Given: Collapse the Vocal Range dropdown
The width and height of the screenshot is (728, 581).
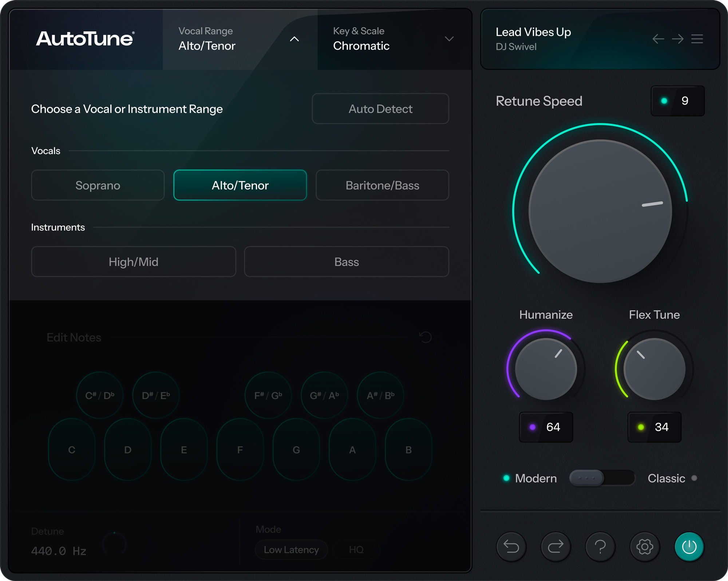Looking at the screenshot, I should pyautogui.click(x=294, y=39).
